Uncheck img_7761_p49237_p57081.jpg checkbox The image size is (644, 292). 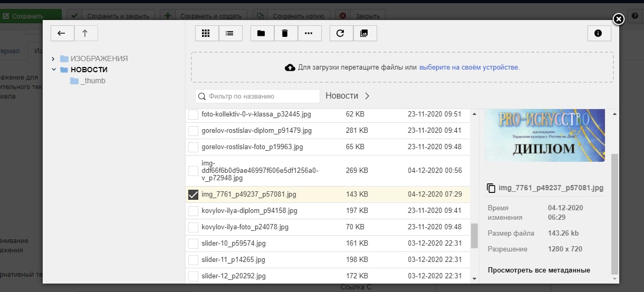point(194,194)
